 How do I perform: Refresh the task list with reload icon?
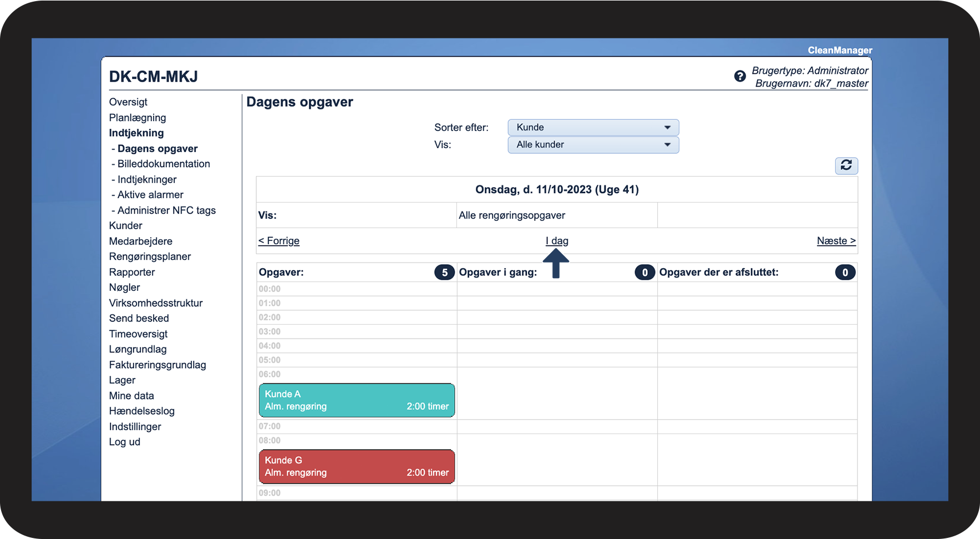pyautogui.click(x=846, y=165)
